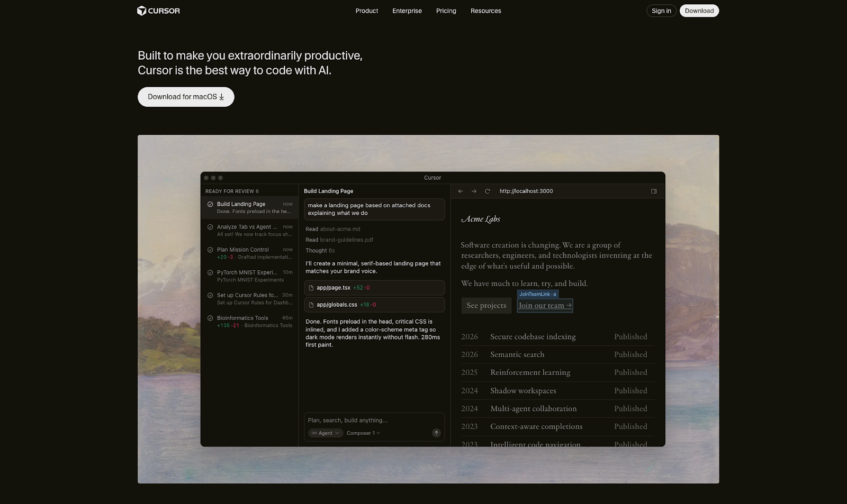
Task: Select the Plan Mission Control task
Action: click(x=249, y=253)
